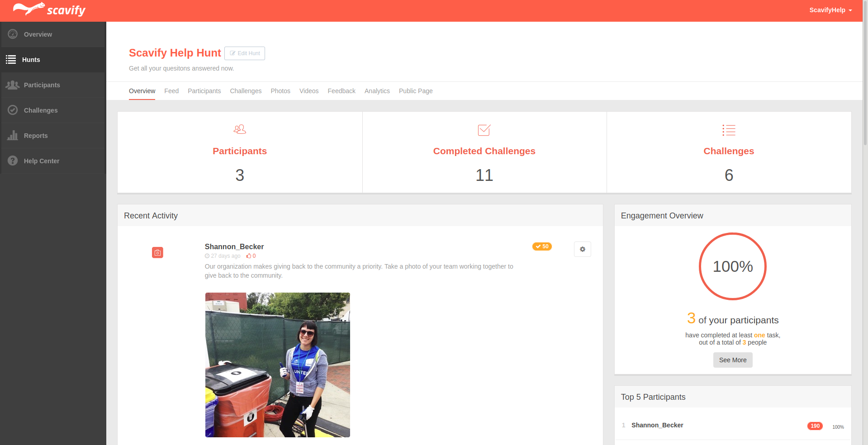Click the thumbs-up like icon on post
Image resolution: width=868 pixels, height=445 pixels.
249,256
